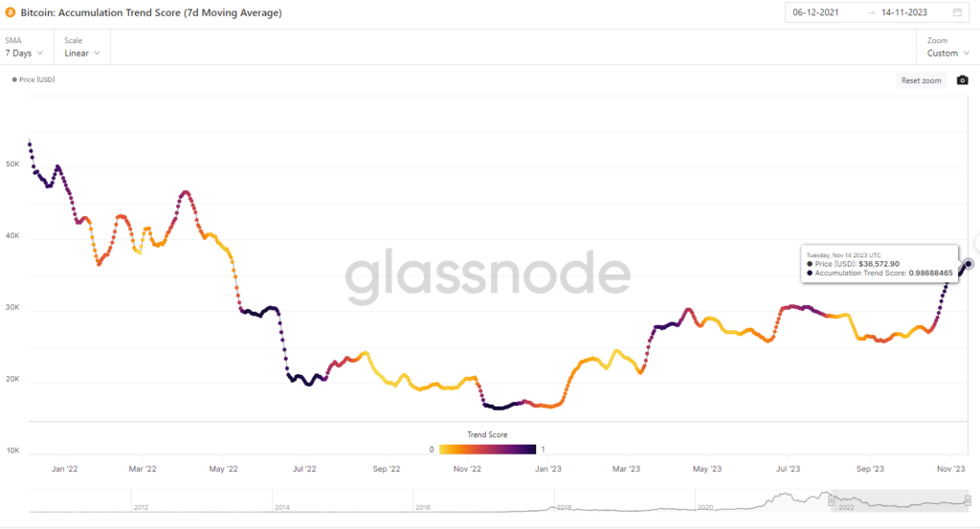980x529 pixels.
Task: Grab the left navigator range handle
Action: pyautogui.click(x=832, y=500)
